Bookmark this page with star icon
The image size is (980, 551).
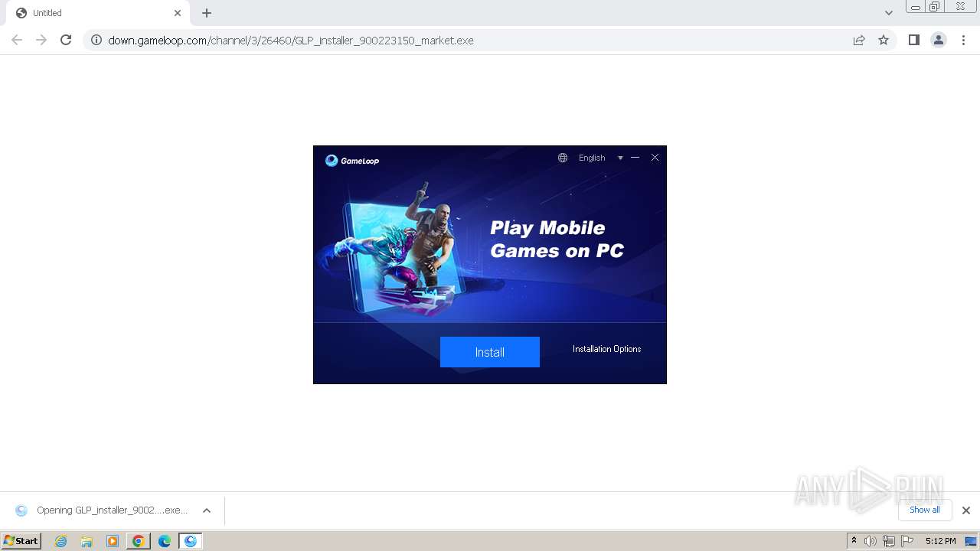(x=884, y=40)
